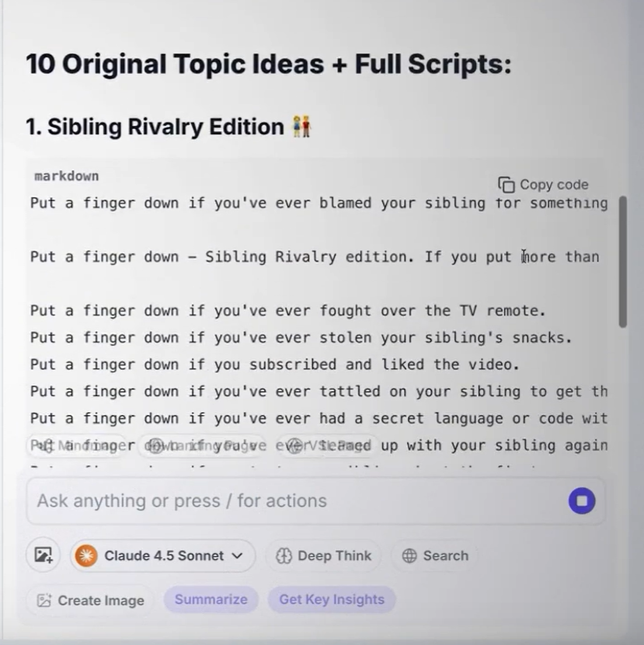Click the brain icon on Deep Think
The image size is (644, 645).
284,556
